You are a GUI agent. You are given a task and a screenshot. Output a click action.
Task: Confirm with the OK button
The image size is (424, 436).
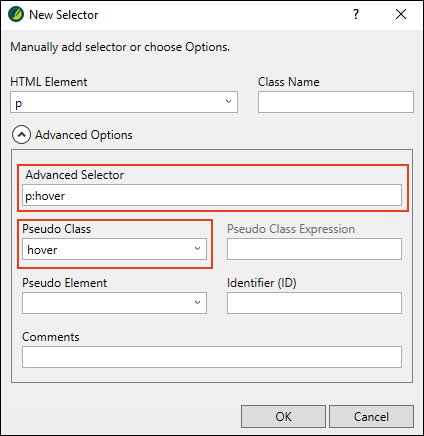[283, 416]
